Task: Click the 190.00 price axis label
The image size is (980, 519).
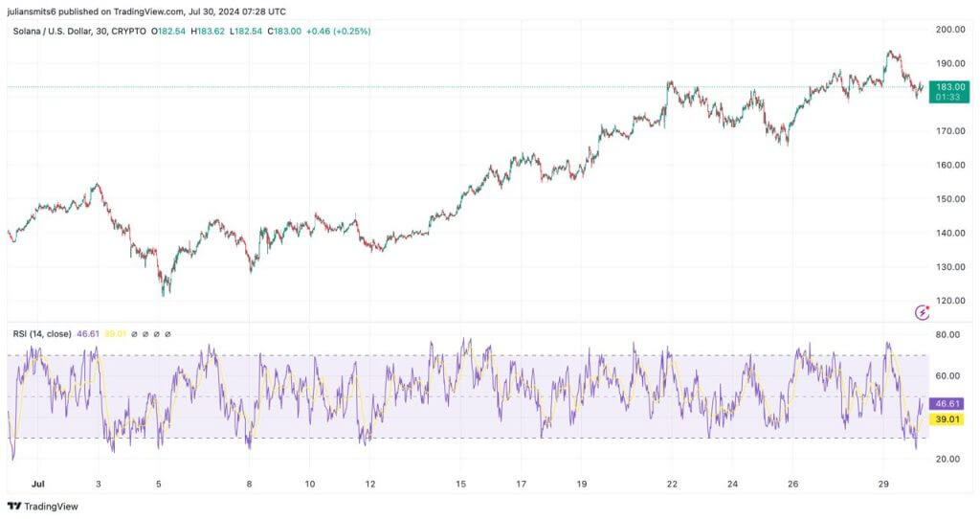Action: [x=950, y=63]
